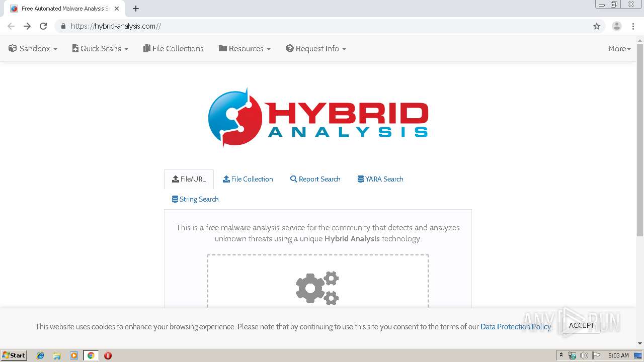Screen dimensions: 644x362
Task: Click the Sandbox cube icon
Action: [13, 48]
